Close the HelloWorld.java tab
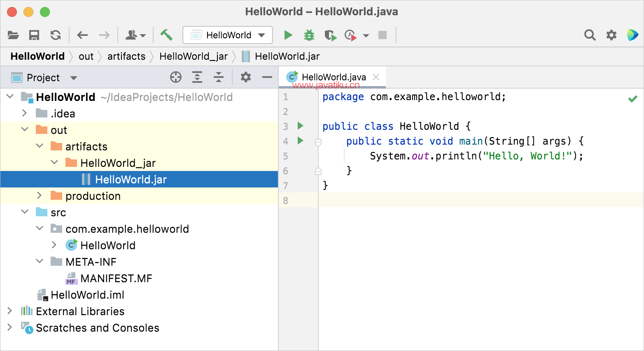Screen dimensions: 644x351 pyautogui.click(x=376, y=77)
